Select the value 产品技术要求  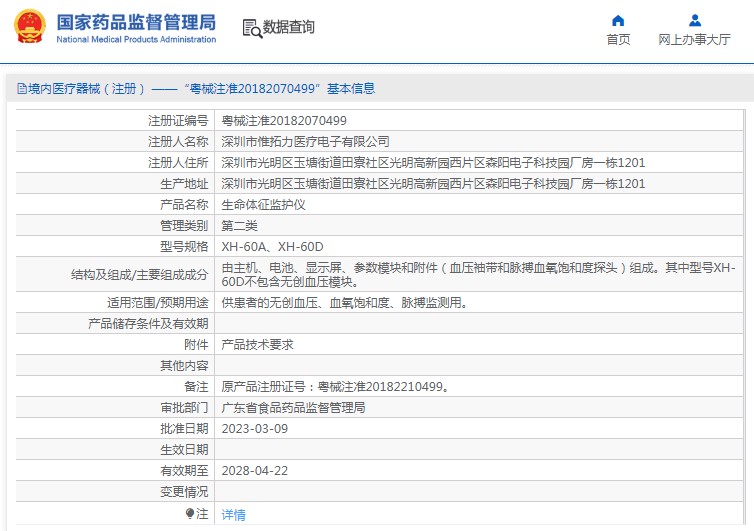pos(257,345)
